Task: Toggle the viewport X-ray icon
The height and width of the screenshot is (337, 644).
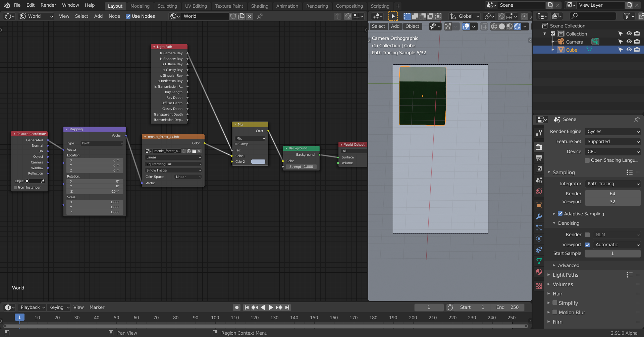Action: tap(484, 26)
